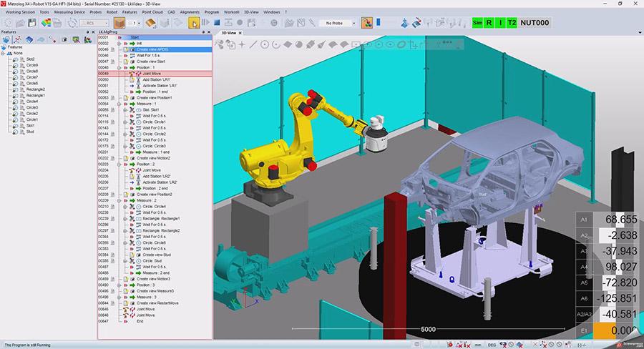Click the orange E1 axis value cell

[614, 332]
